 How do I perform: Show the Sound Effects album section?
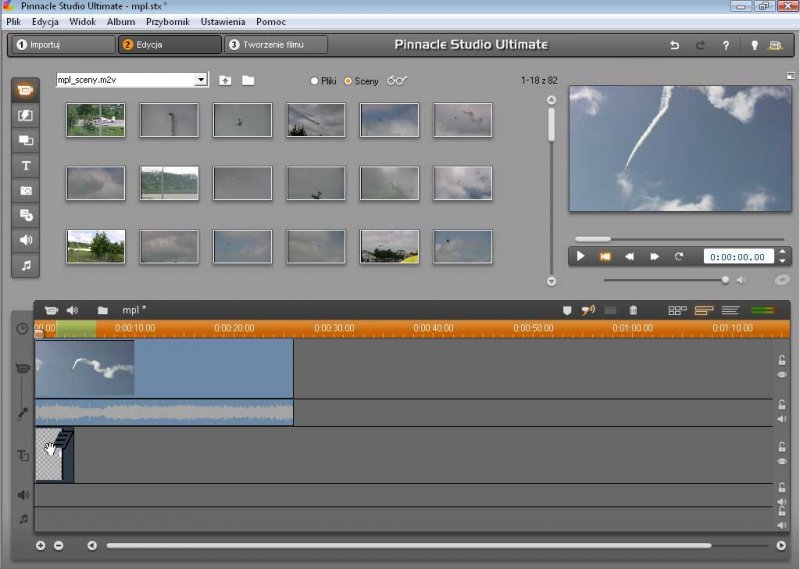(x=25, y=240)
